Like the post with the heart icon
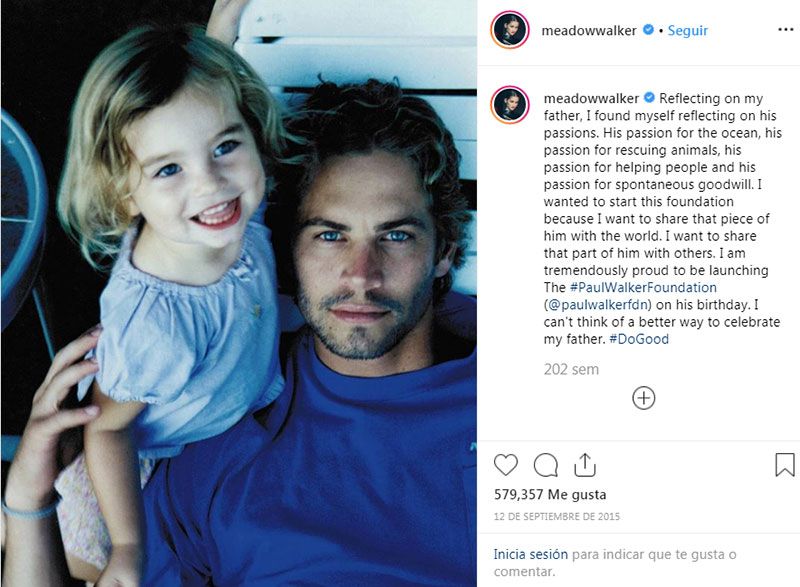This screenshot has width=800, height=587. (x=506, y=465)
